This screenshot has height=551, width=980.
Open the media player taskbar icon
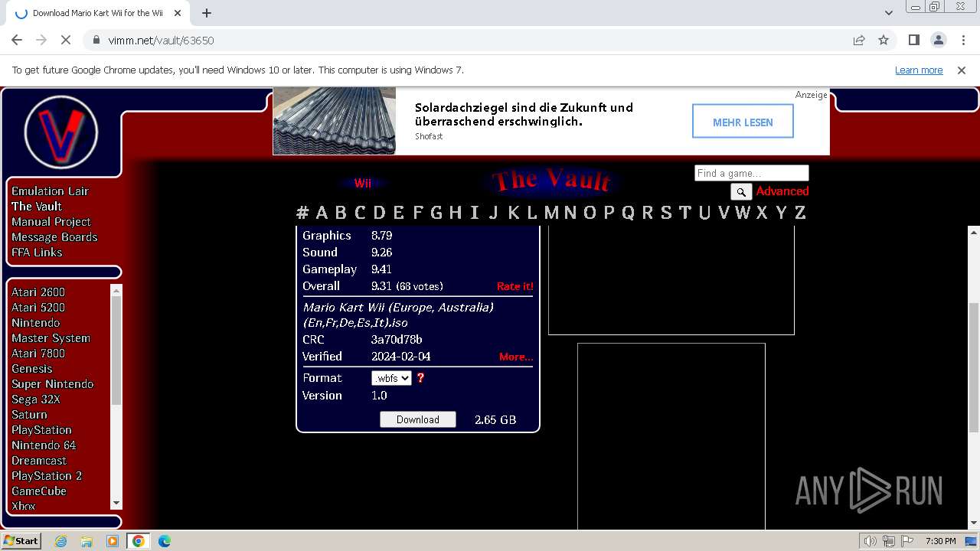(x=113, y=541)
